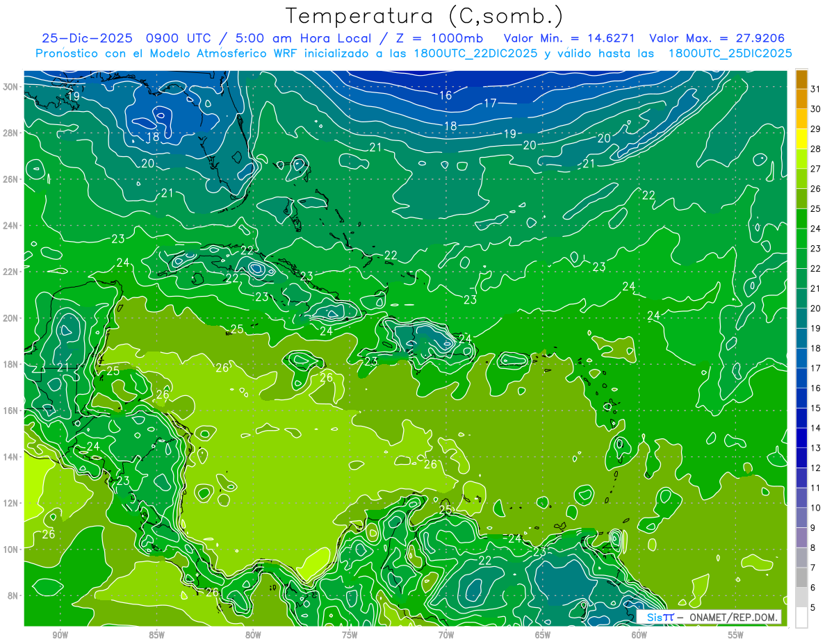Select the "Valor Max. = 27.9206" text

pos(717,38)
